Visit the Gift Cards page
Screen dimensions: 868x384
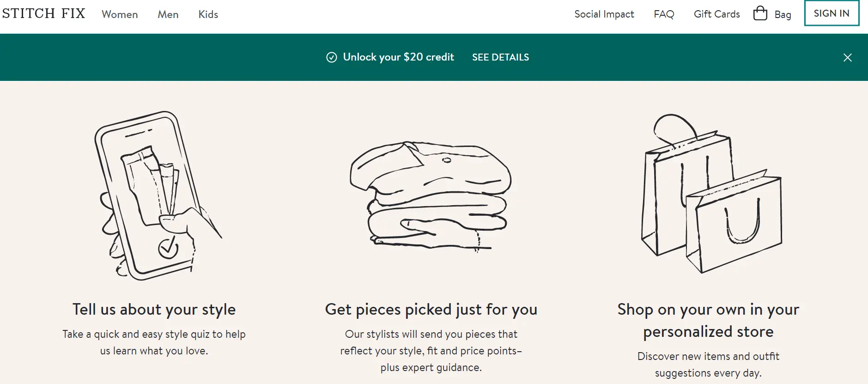click(716, 14)
